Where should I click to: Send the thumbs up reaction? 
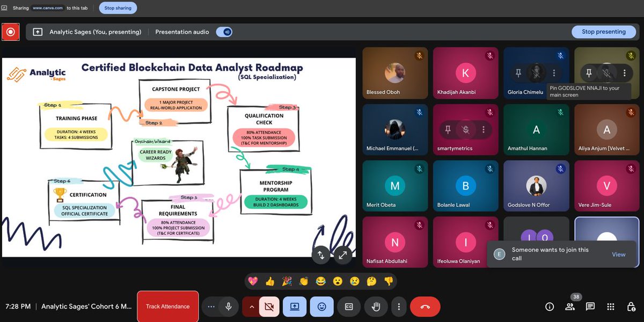[x=269, y=281]
